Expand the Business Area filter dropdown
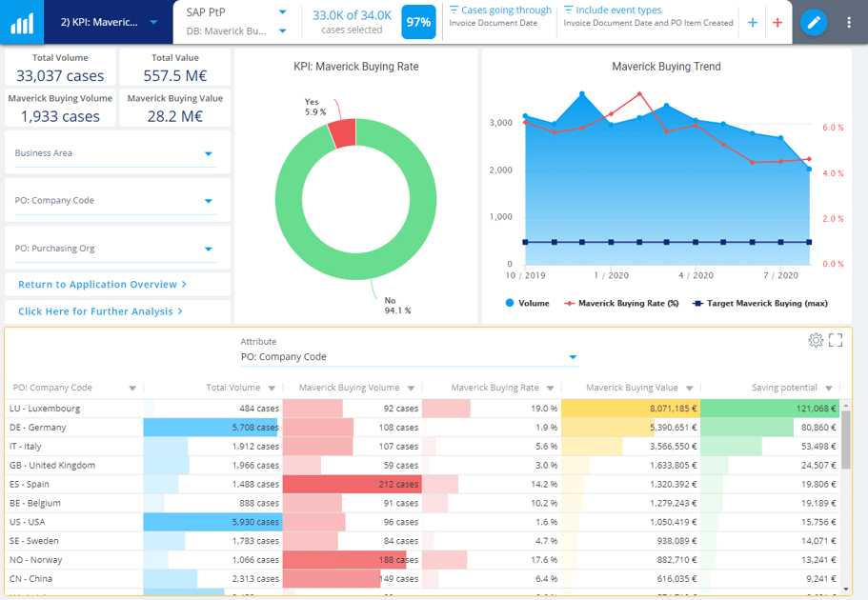The image size is (868, 600). 208,154
